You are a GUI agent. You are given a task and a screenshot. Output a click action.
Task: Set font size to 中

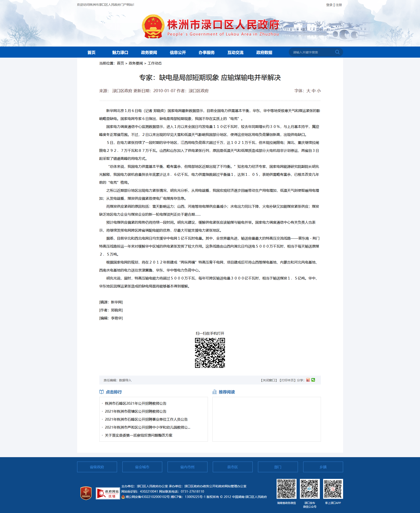coord(314,91)
